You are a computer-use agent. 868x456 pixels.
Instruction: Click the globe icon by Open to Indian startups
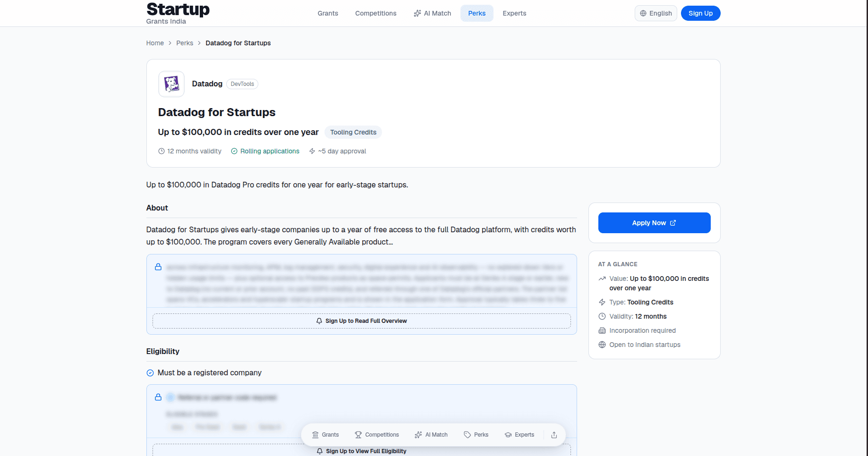point(602,345)
